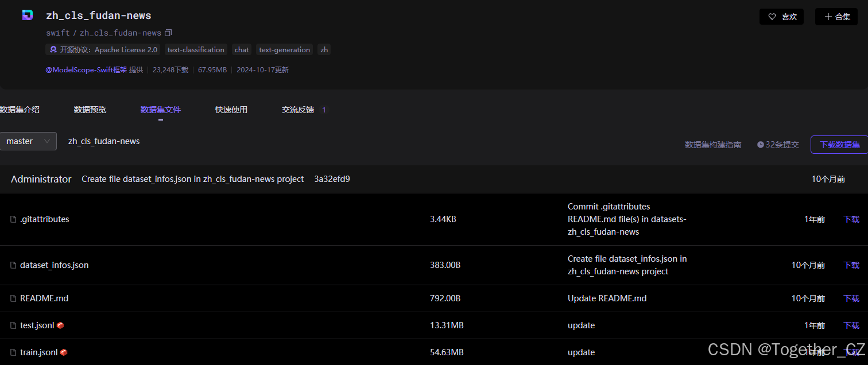Viewport: 868px width, 365px height.
Task: Copy dataset path swift/zh_cls_fudan-news icon
Action: 168,33
